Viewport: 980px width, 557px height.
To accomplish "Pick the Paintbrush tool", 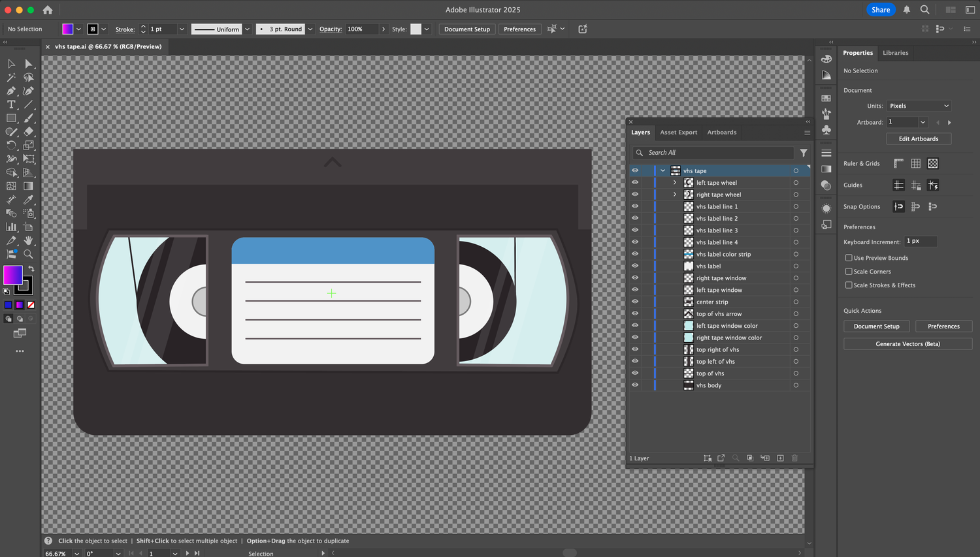I will pos(28,118).
